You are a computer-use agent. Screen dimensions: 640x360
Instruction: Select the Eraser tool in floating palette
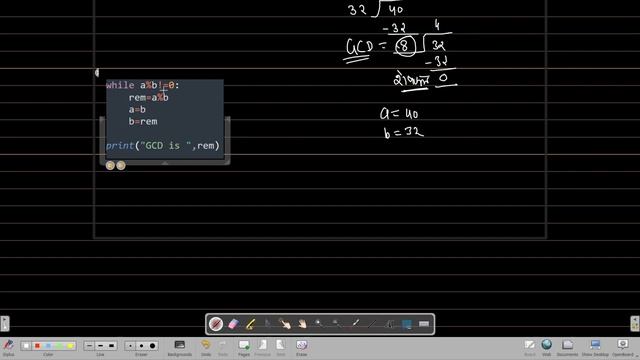233,324
